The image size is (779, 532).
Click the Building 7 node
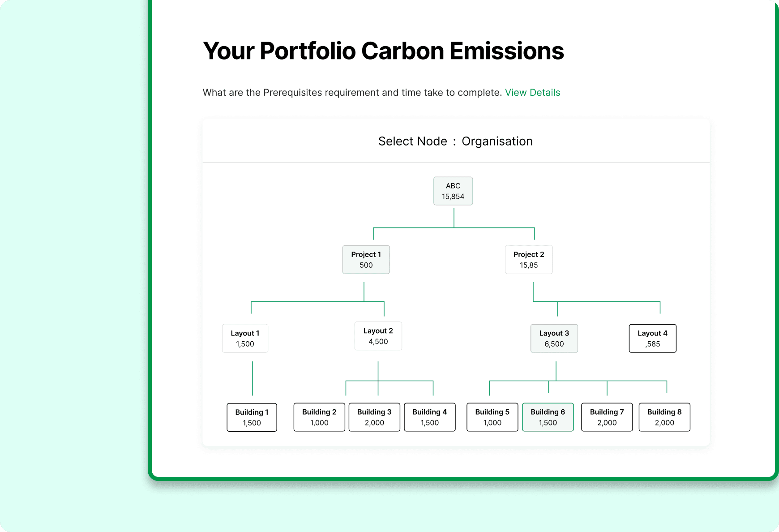[x=607, y=417]
